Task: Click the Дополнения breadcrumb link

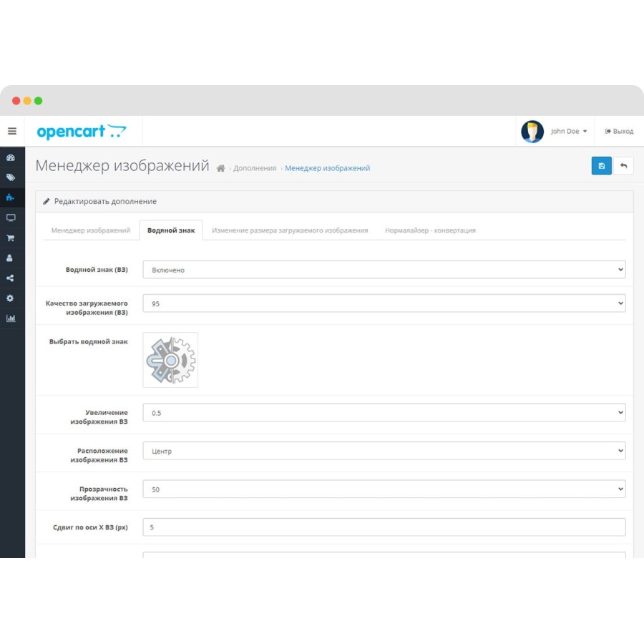Action: click(255, 168)
